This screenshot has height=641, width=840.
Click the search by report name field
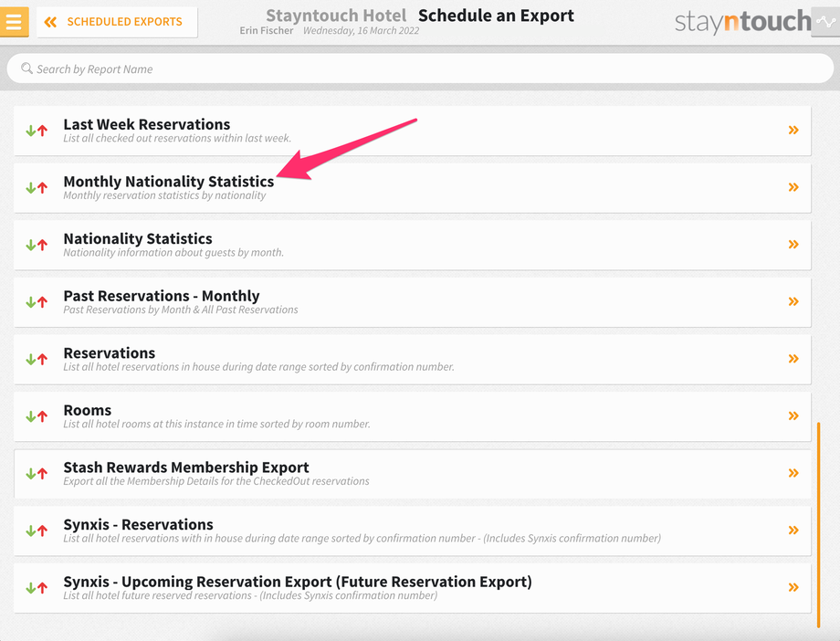coord(420,68)
